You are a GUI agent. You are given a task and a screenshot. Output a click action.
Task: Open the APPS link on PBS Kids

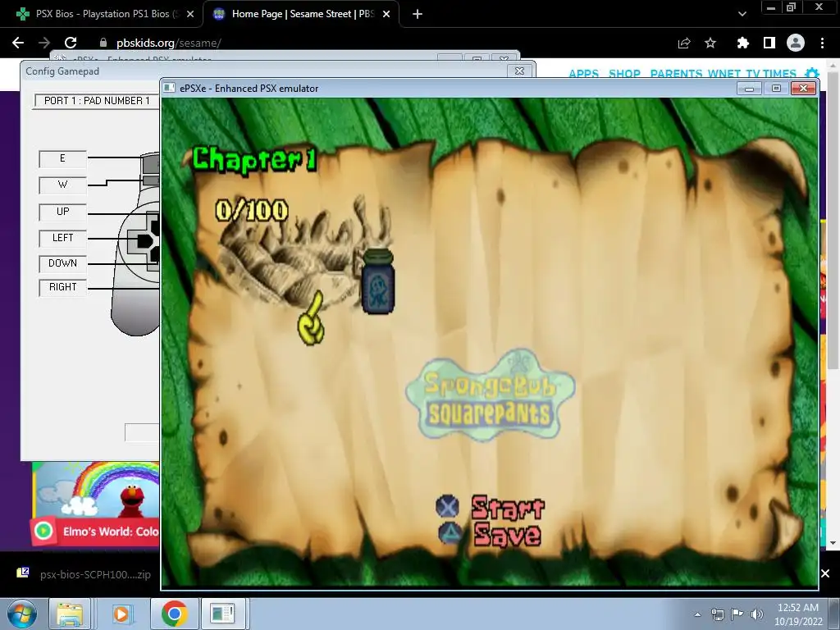(583, 74)
